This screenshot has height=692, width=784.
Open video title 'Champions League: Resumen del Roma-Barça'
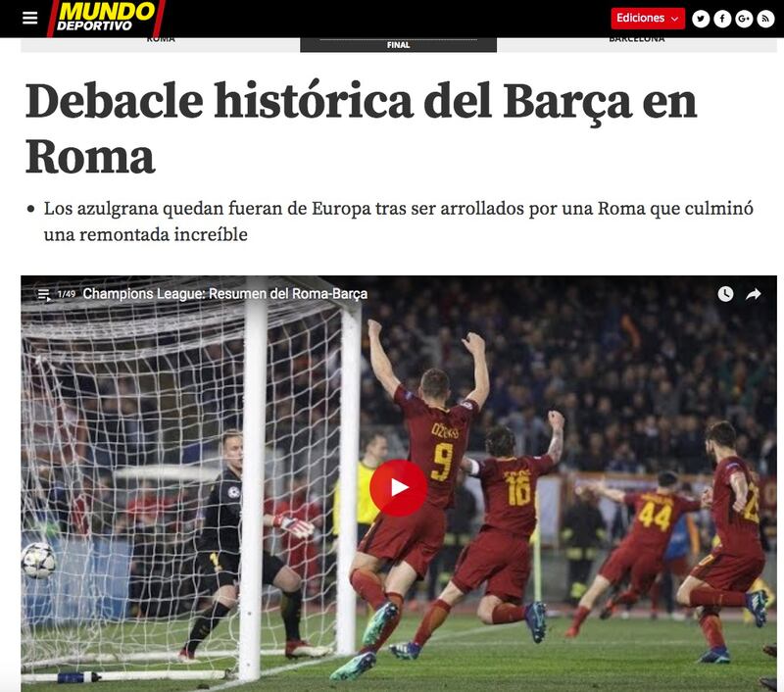(225, 294)
